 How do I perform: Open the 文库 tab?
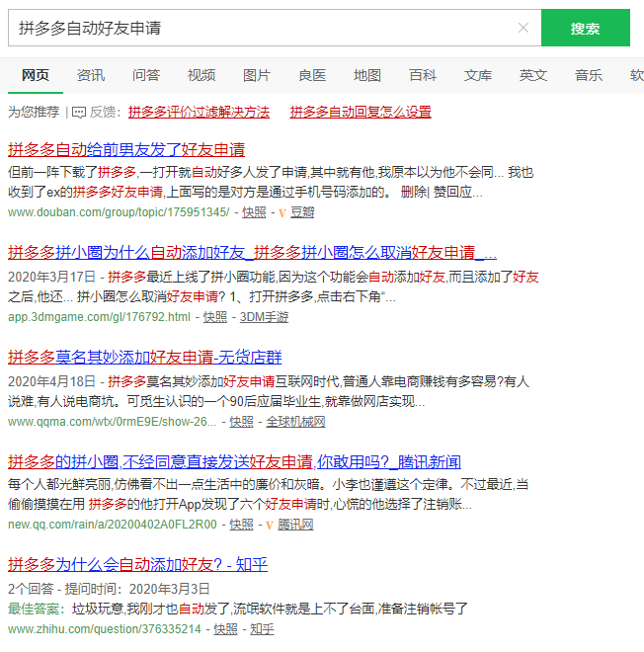pos(478,75)
